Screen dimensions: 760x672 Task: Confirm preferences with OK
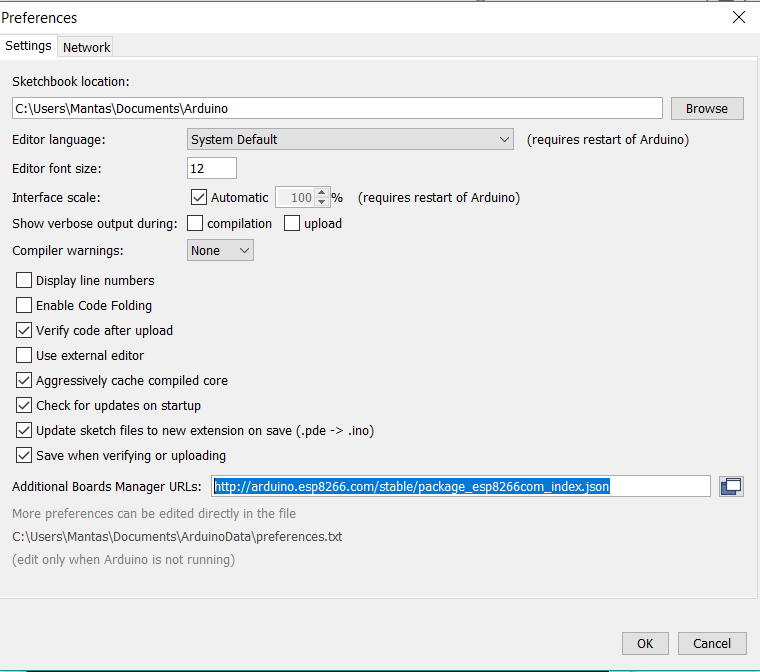(645, 643)
